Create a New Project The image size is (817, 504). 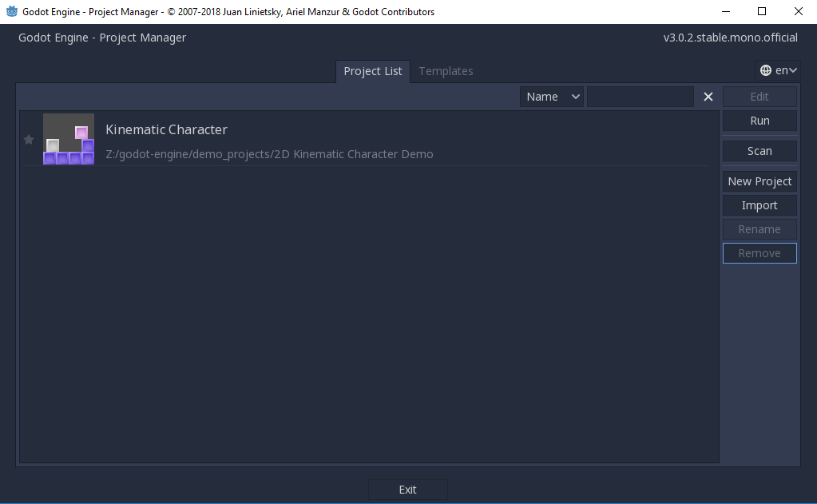tap(759, 181)
